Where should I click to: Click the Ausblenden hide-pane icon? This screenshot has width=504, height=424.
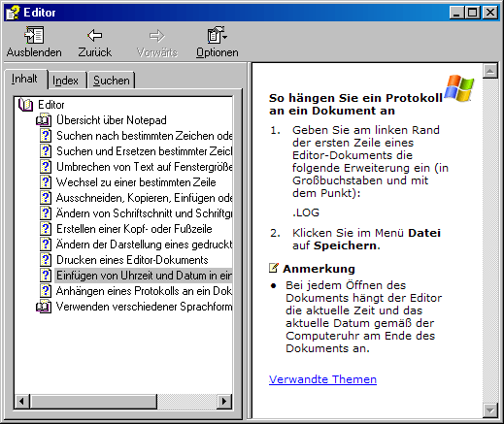pos(34,35)
